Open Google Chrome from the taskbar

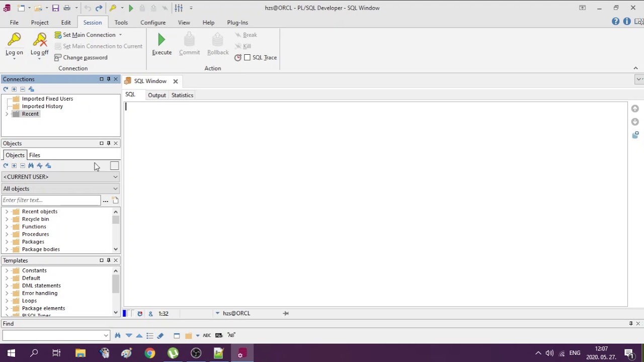149,353
